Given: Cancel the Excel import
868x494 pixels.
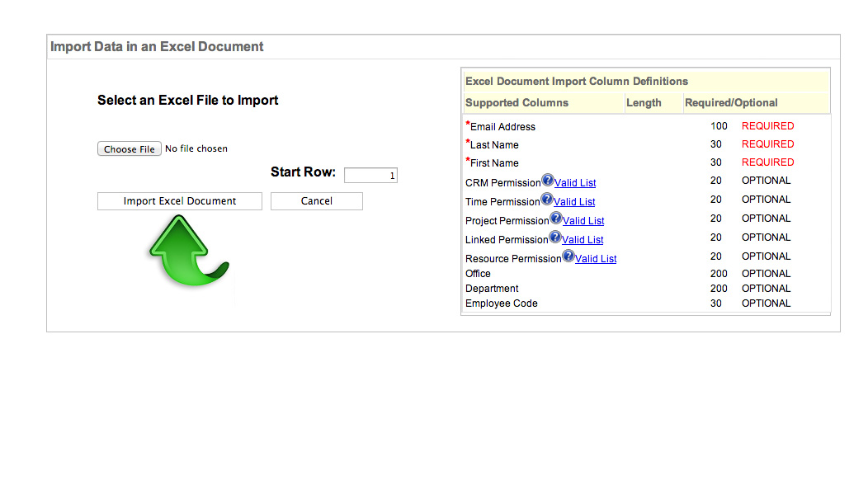Looking at the screenshot, I should [316, 201].
